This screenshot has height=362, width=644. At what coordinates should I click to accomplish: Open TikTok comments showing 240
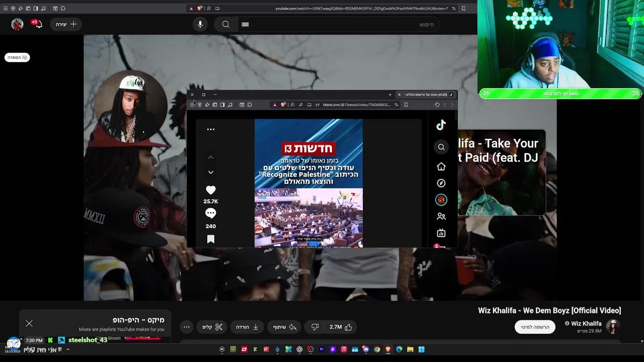[x=211, y=213]
